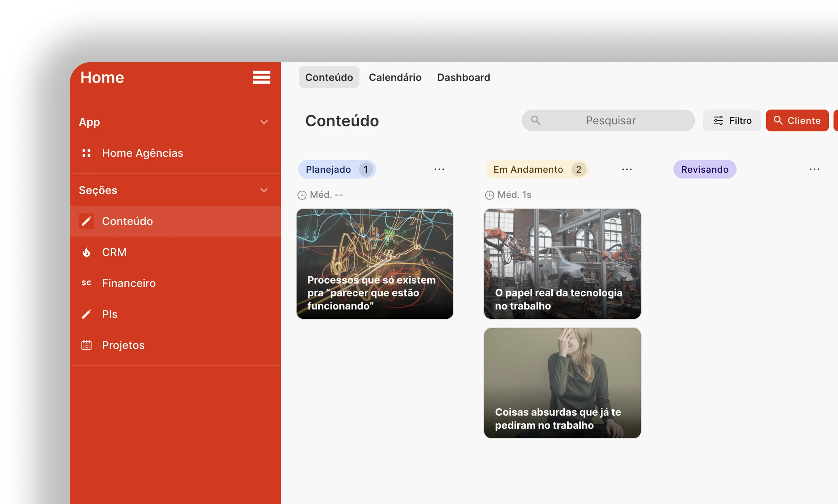
Task: Select the Conteúdo tab button
Action: pos(329,77)
